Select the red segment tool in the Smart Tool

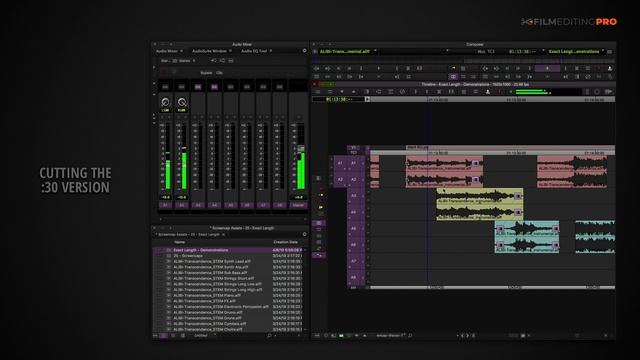(321, 189)
